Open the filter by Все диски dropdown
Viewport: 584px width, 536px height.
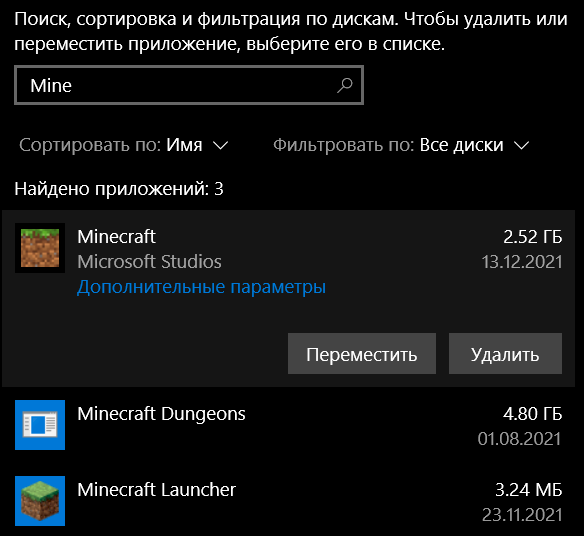(x=401, y=145)
